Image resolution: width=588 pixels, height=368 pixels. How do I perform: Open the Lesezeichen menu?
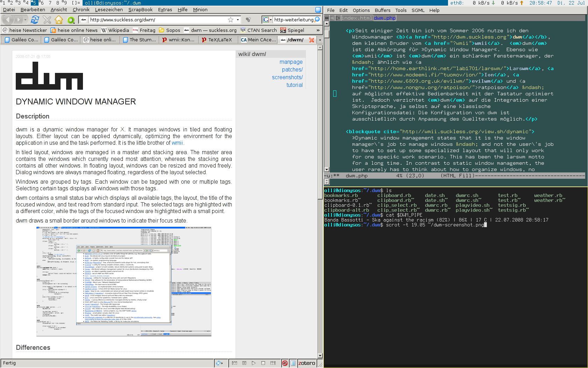coord(109,10)
